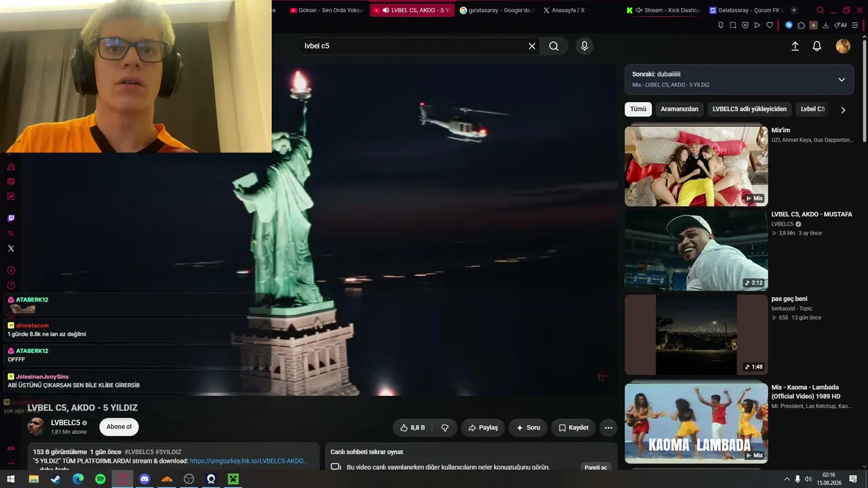Open more actions three-dot menu under video
Screen dimensions: 868x488
(x=608, y=428)
